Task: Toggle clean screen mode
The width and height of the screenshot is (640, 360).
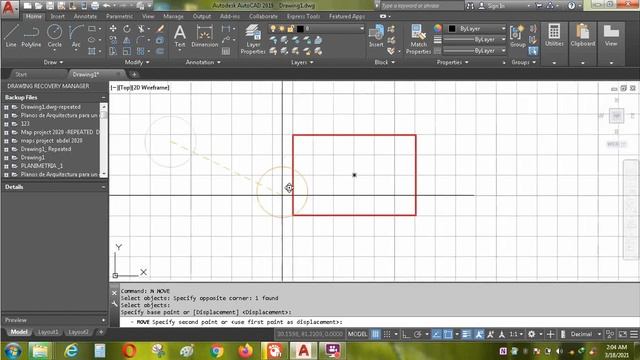Action: click(x=622, y=334)
